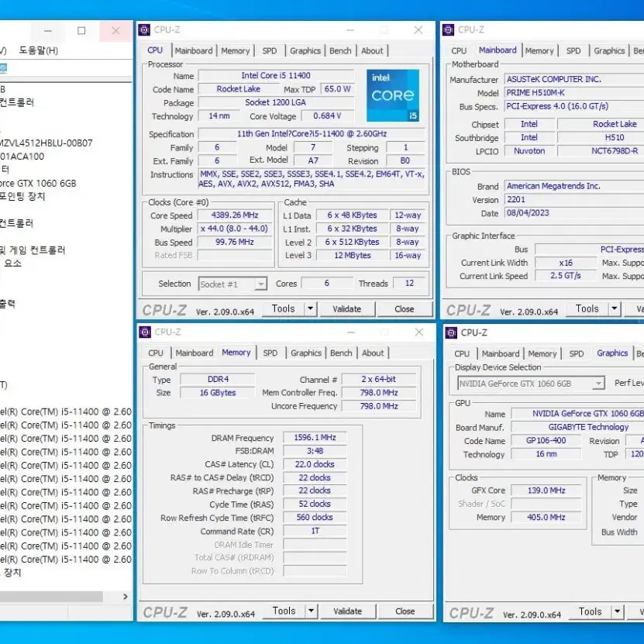Open the Bench tab in the Memory window
The width and height of the screenshot is (644, 644).
point(341,353)
